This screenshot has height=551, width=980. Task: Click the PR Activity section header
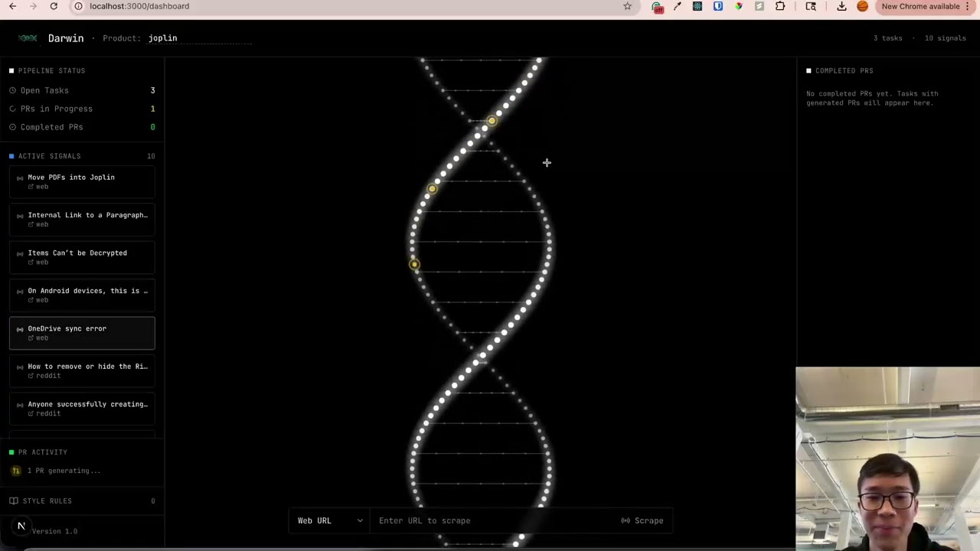point(38,452)
